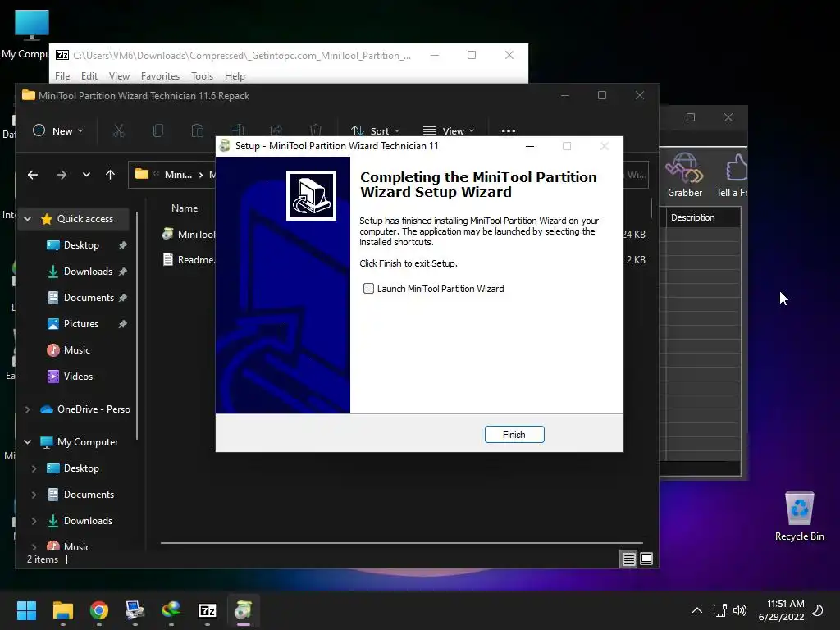Click the Finish button in Setup
Screen dimensions: 840x630
[514, 435]
